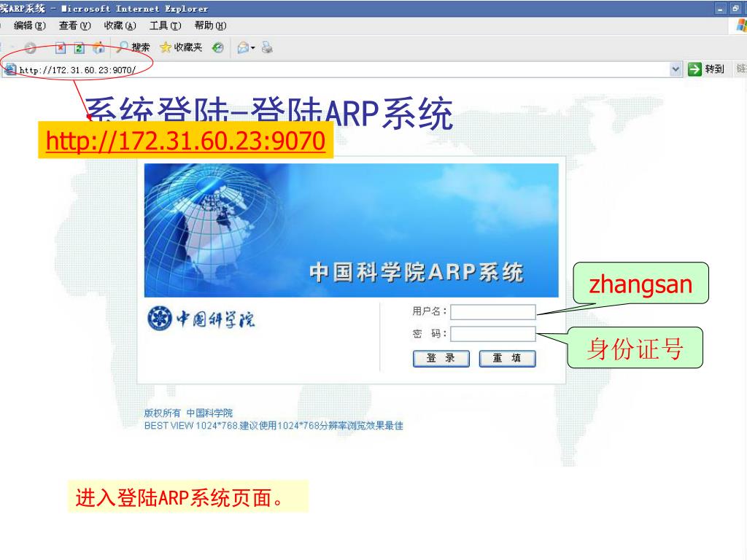This screenshot has width=747, height=560.
Task: Click the 转到 Go button
Action: [x=706, y=69]
